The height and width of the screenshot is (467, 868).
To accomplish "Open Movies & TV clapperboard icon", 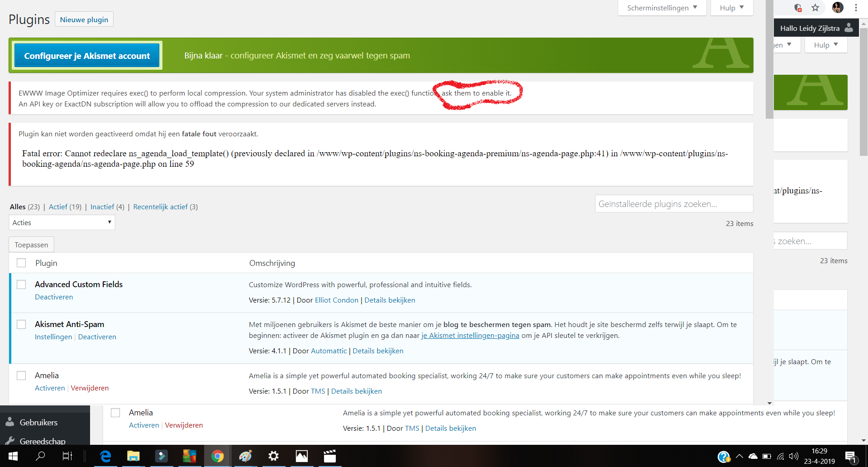I will 330,456.
